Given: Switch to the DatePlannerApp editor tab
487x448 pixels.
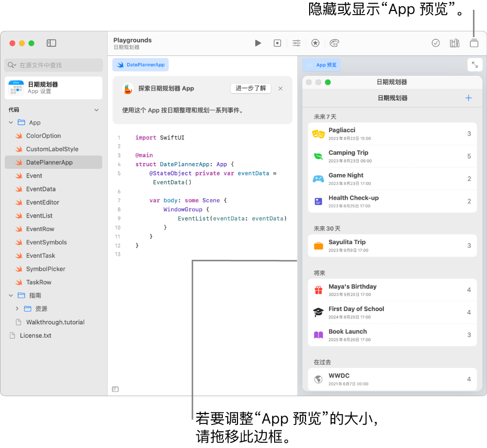Looking at the screenshot, I should (140, 65).
